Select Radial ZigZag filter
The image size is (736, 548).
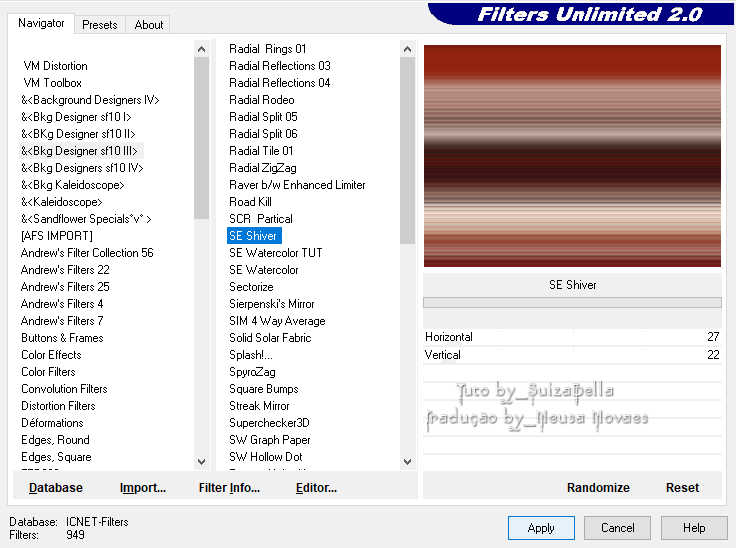pos(263,168)
